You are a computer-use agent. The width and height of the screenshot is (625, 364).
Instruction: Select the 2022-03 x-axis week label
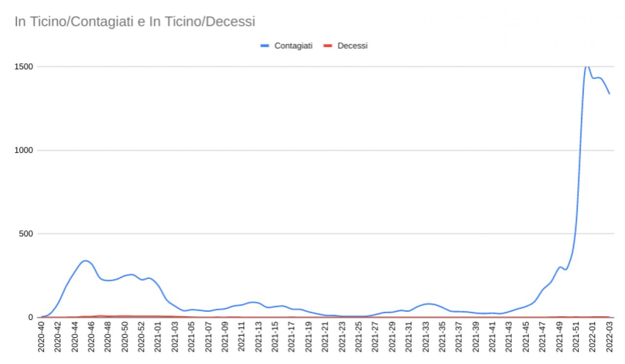(609, 336)
